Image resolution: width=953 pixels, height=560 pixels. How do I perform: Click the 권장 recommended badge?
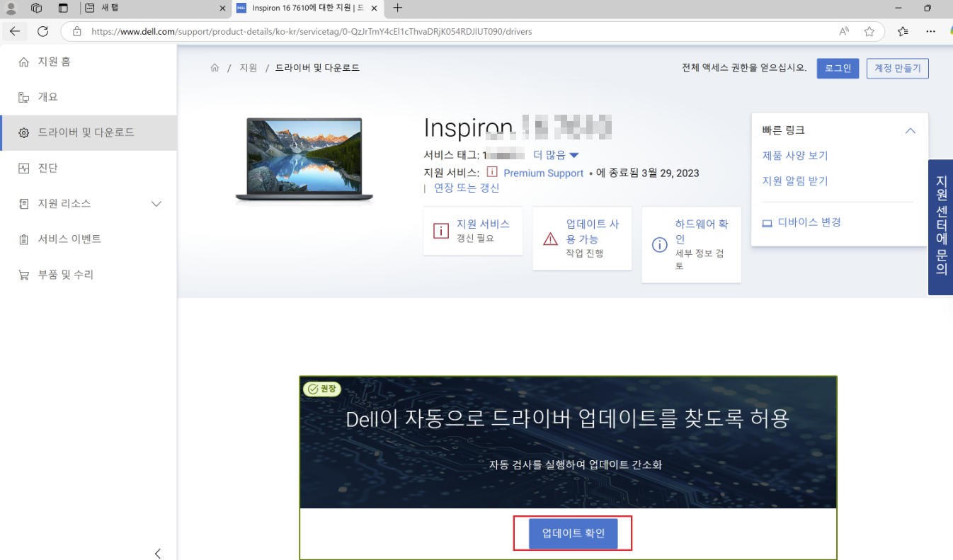322,389
